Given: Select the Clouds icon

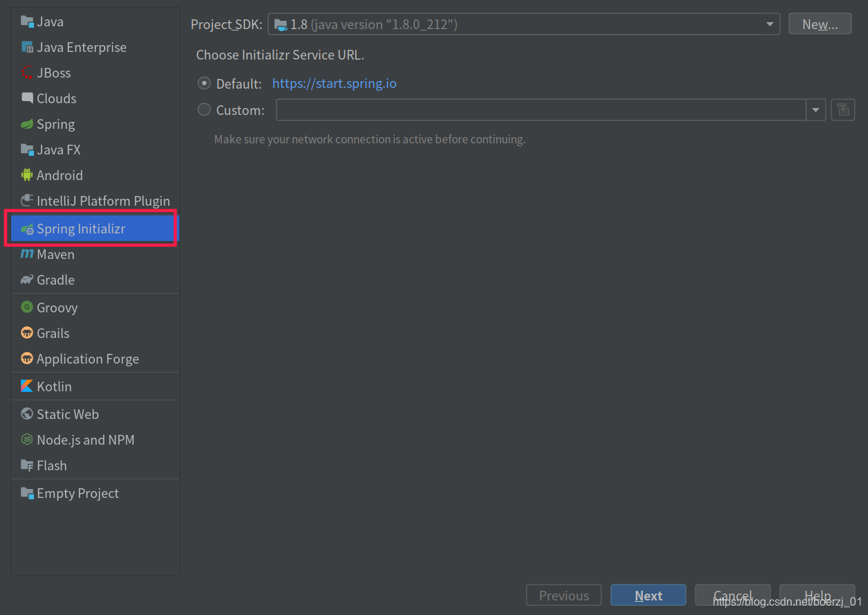Looking at the screenshot, I should [27, 98].
